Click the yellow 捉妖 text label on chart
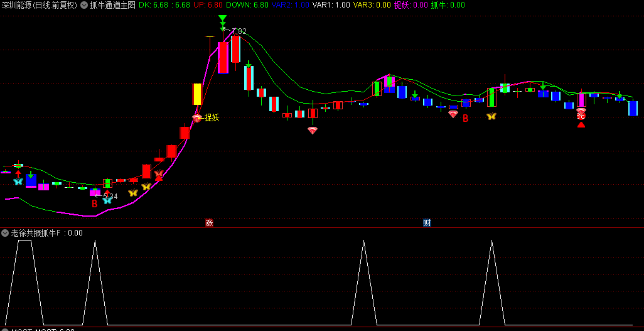 [212, 117]
